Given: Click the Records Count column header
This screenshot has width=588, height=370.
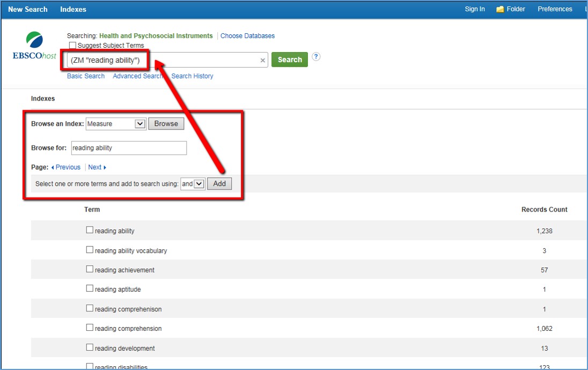Looking at the screenshot, I should (544, 209).
